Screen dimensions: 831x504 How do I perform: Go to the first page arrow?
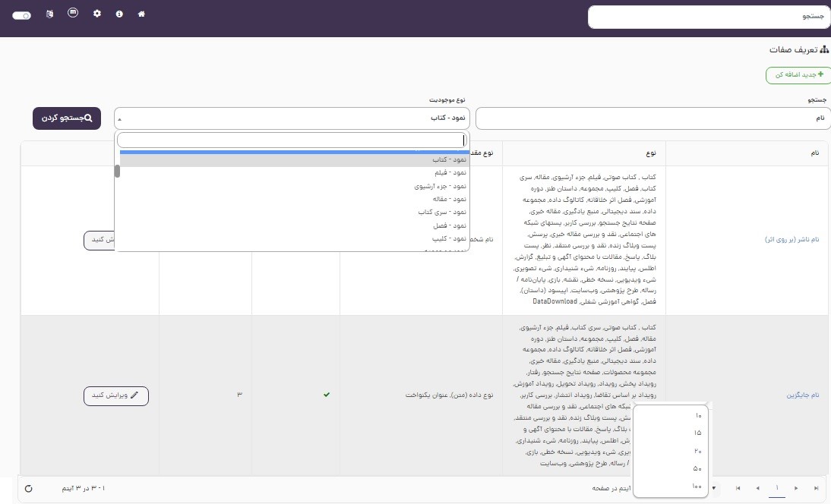pyautogui.click(x=738, y=488)
